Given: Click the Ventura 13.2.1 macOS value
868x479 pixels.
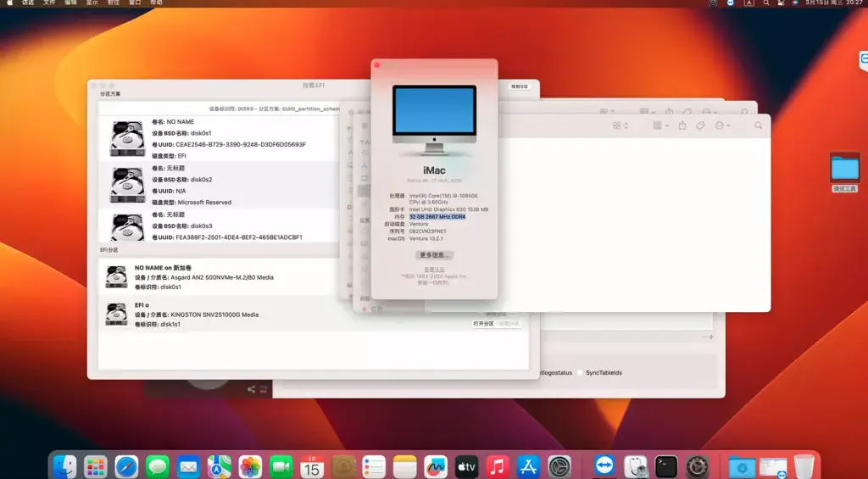Looking at the screenshot, I should (x=426, y=239).
